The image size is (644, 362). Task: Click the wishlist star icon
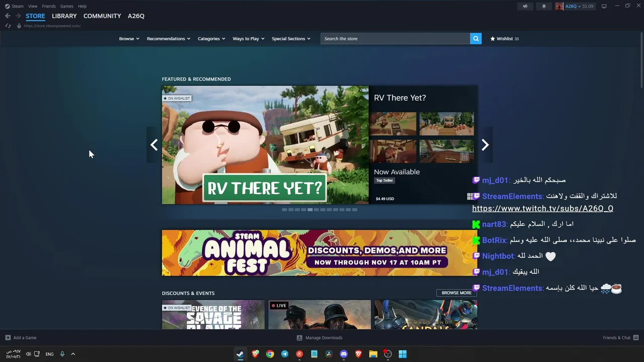[493, 39]
